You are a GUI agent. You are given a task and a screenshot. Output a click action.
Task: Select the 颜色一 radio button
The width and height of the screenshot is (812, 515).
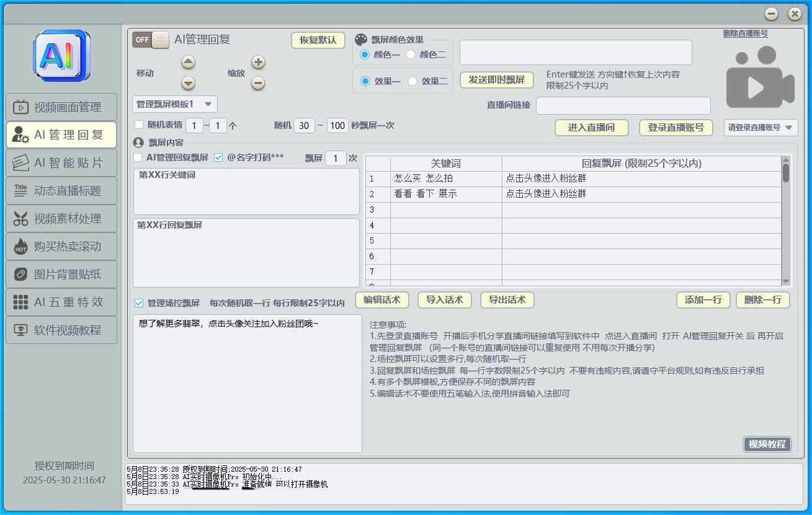click(x=365, y=55)
